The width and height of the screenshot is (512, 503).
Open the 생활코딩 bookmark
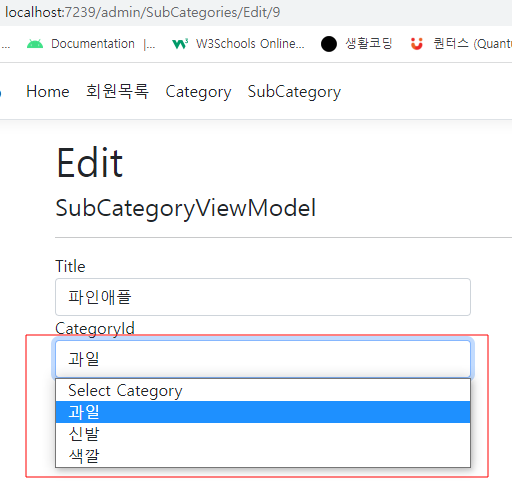357,44
